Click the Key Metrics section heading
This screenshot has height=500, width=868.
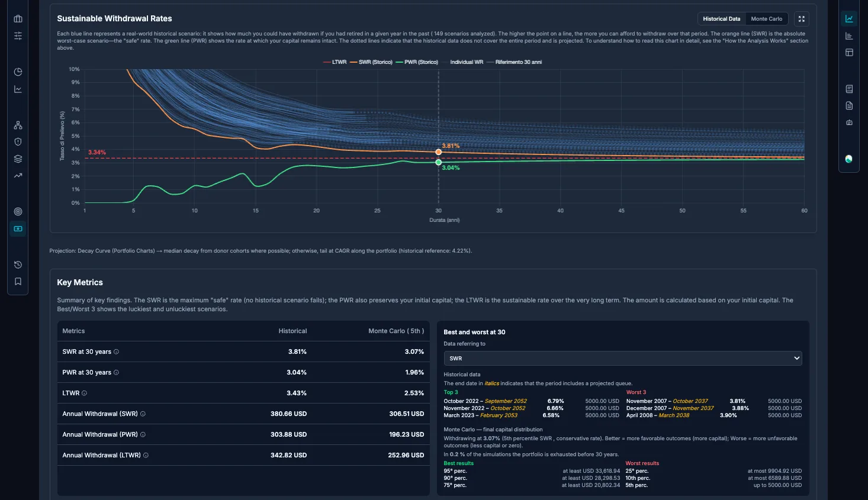point(80,283)
